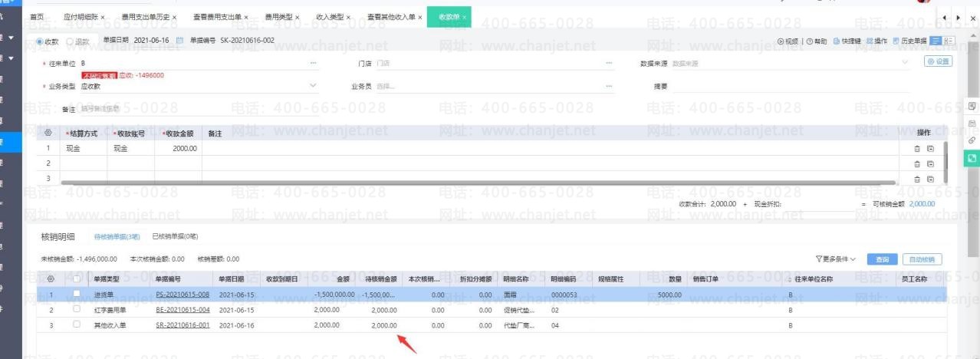
Task: Open the calendar icon beside 单据日期
Action: coord(178,39)
